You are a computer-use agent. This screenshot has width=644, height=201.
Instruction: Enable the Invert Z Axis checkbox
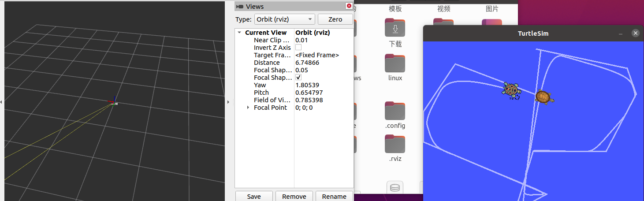pyautogui.click(x=298, y=48)
